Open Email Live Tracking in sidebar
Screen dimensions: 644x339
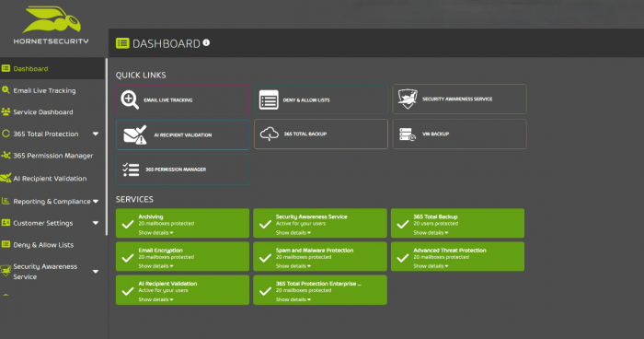point(44,90)
